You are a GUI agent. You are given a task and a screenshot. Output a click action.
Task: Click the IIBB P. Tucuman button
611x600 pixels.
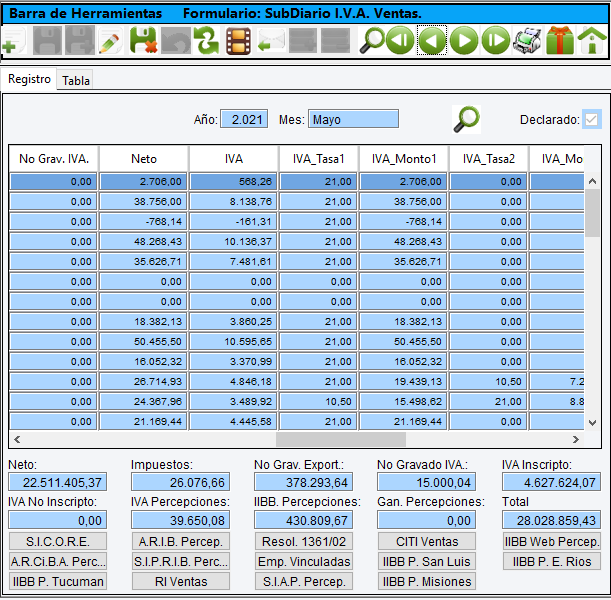(58, 581)
